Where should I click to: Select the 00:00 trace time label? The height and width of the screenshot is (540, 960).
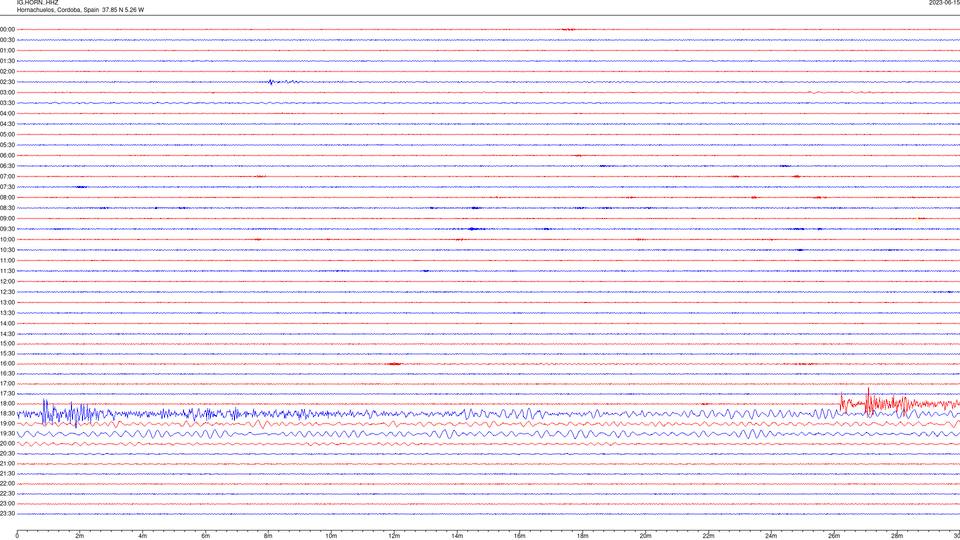7,29
